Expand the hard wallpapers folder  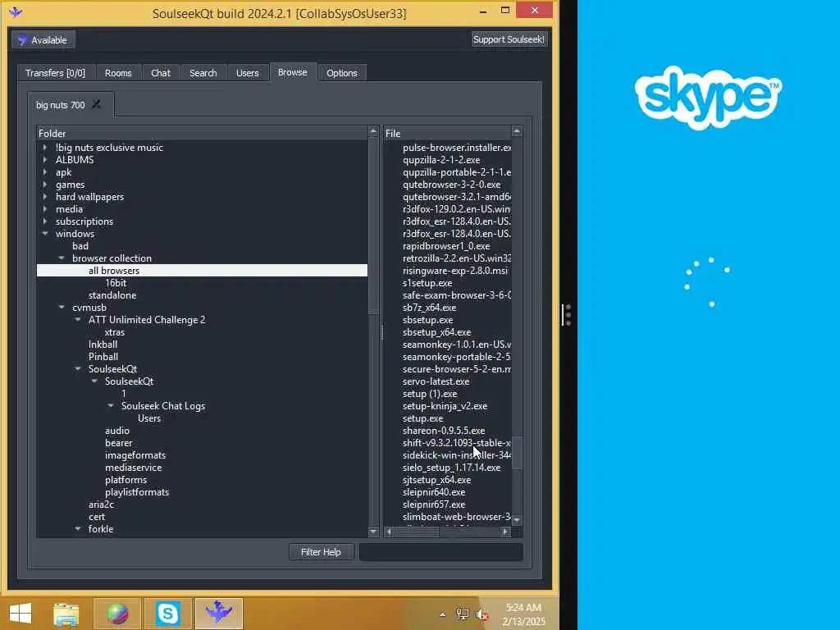[45, 197]
